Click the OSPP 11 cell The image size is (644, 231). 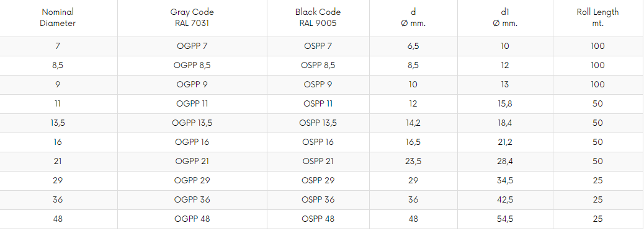[318, 104]
